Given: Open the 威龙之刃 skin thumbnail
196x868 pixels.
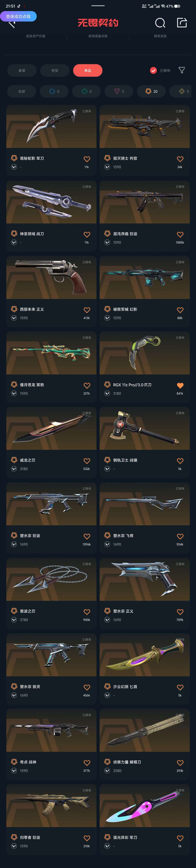Looking at the screenshot, I should (51, 428).
